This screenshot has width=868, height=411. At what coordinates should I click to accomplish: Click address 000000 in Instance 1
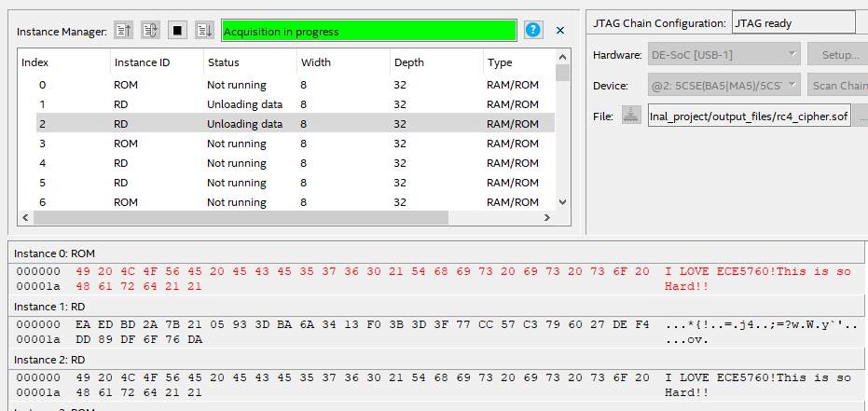point(38,324)
